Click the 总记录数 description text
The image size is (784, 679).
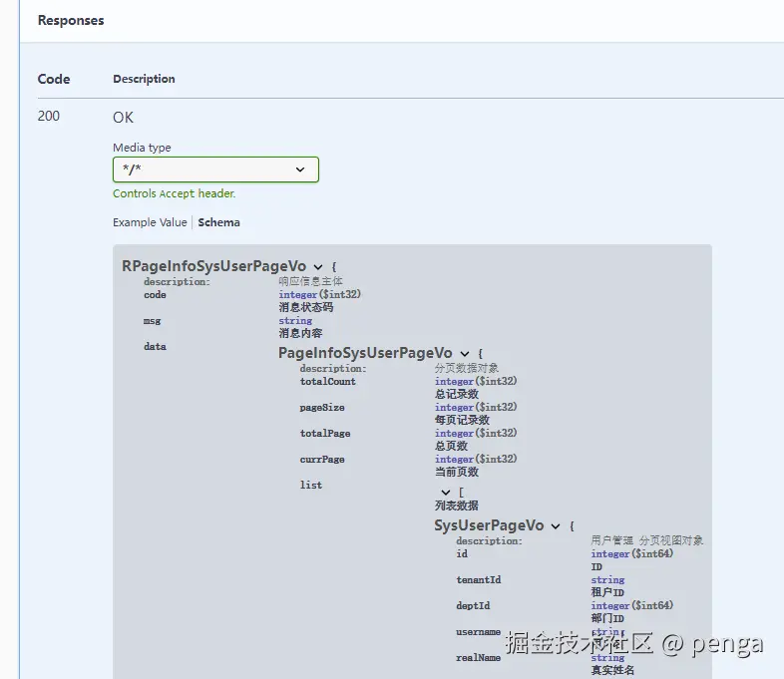457,394
